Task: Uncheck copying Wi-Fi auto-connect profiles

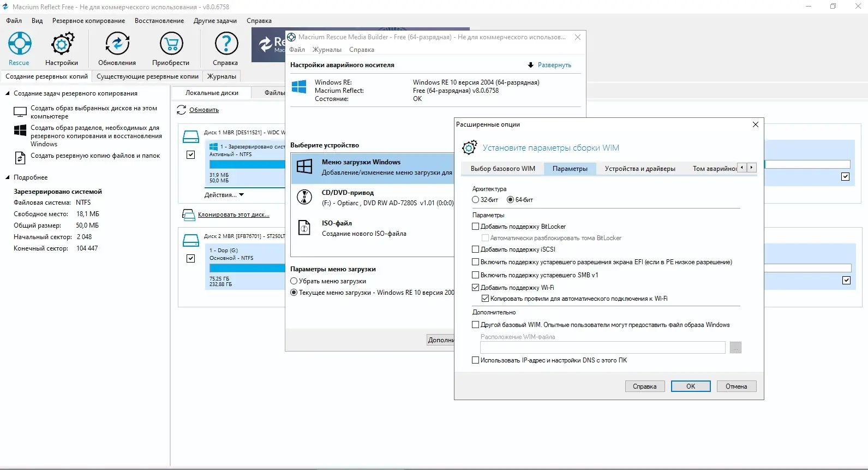Action: [x=485, y=299]
